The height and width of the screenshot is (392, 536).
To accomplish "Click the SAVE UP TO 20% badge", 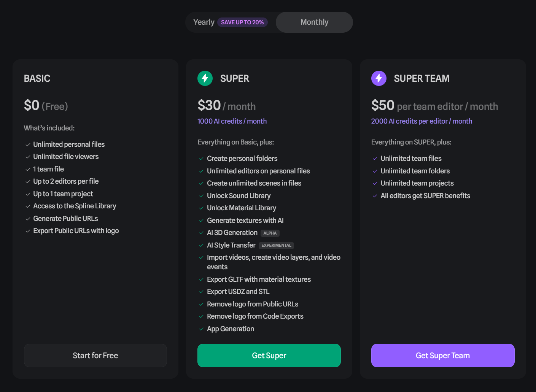I will point(242,22).
